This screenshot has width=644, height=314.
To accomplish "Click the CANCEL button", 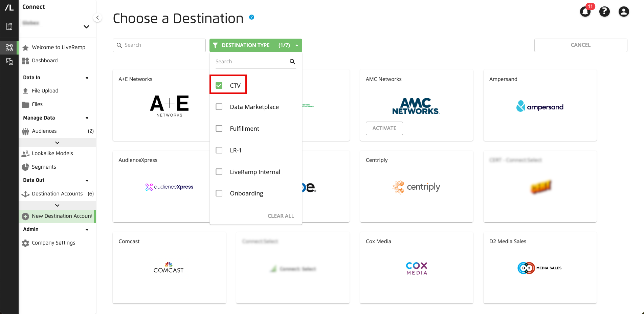I will point(581,45).
